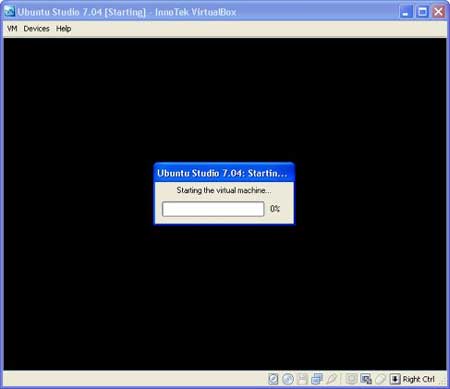Click the network adapters status icon
Screen dimensions: 450x389
[317, 379]
